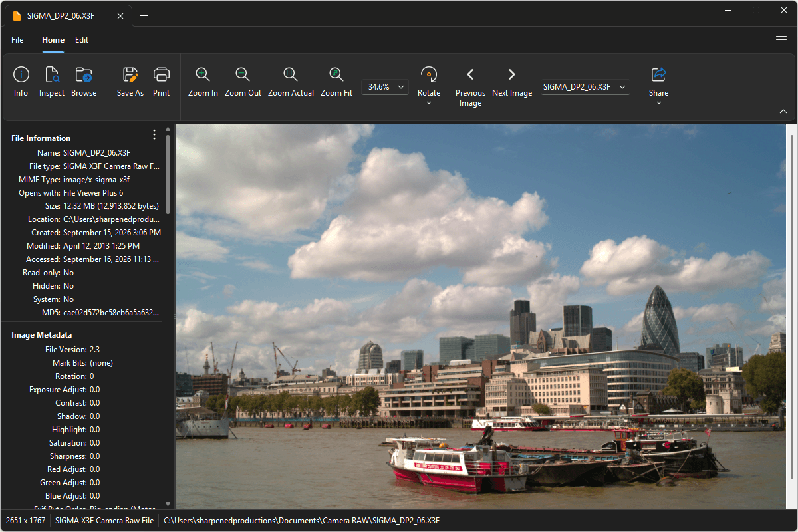Click status bar dimensions 2651 x 1767
This screenshot has height=532, width=798.
click(26, 521)
